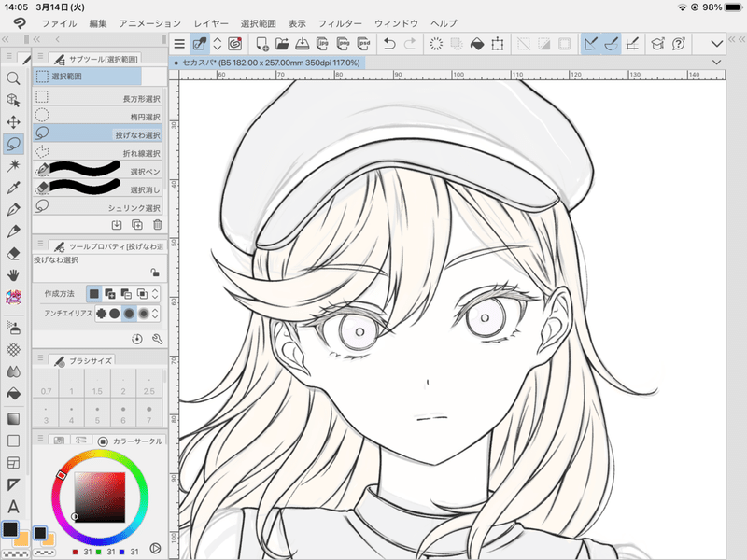Select the Airbrush tool
The height and width of the screenshot is (560, 747).
pos(13,328)
